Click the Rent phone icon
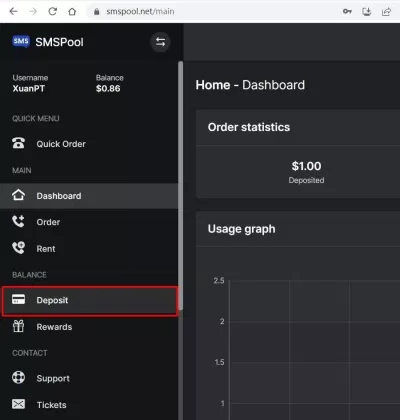 tap(18, 248)
